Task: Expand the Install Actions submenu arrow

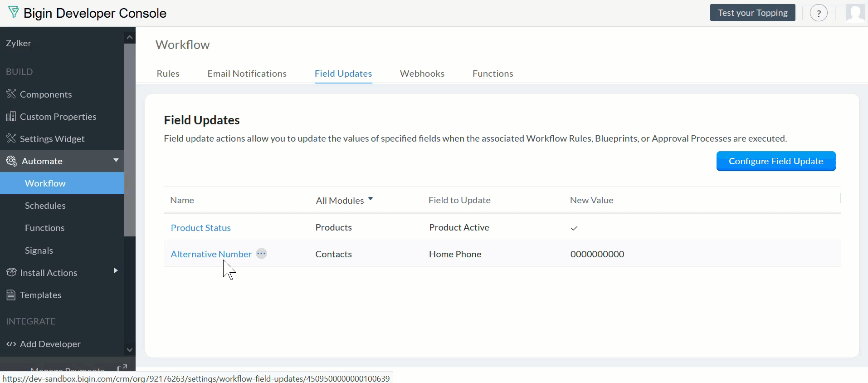Action: coord(116,271)
